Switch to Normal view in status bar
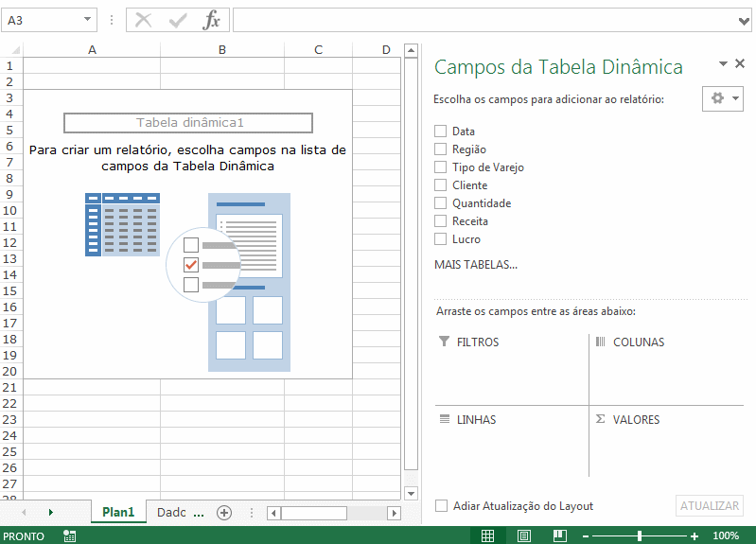The height and width of the screenshot is (544, 756). tap(488, 535)
